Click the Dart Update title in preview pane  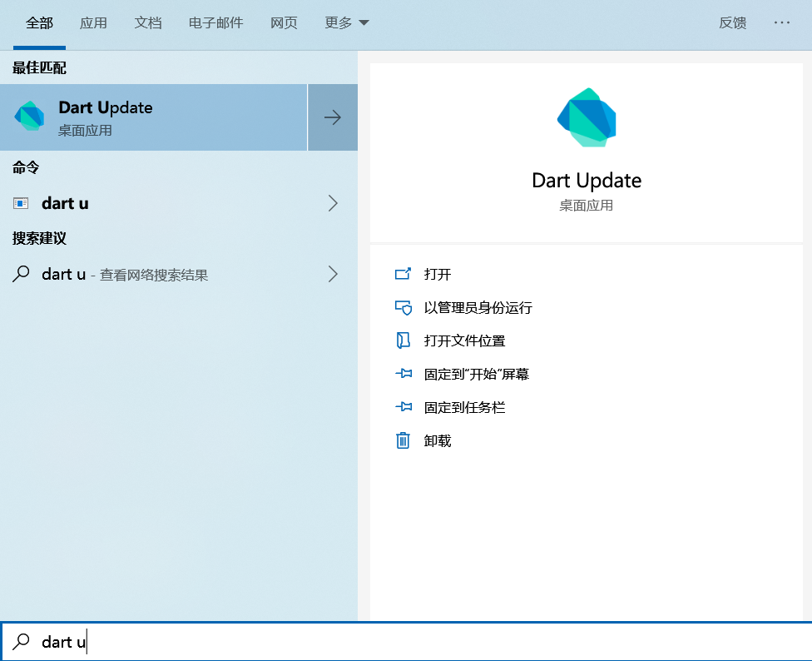click(587, 181)
